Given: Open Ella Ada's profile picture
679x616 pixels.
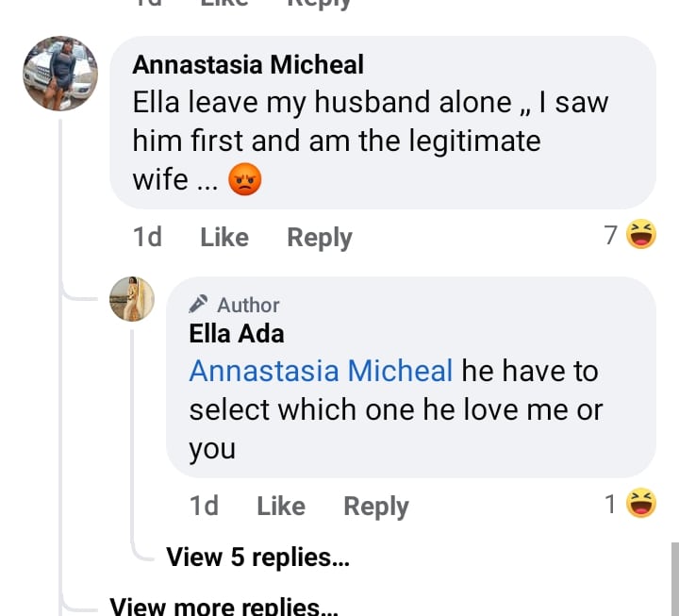Looking at the screenshot, I should [x=131, y=299].
